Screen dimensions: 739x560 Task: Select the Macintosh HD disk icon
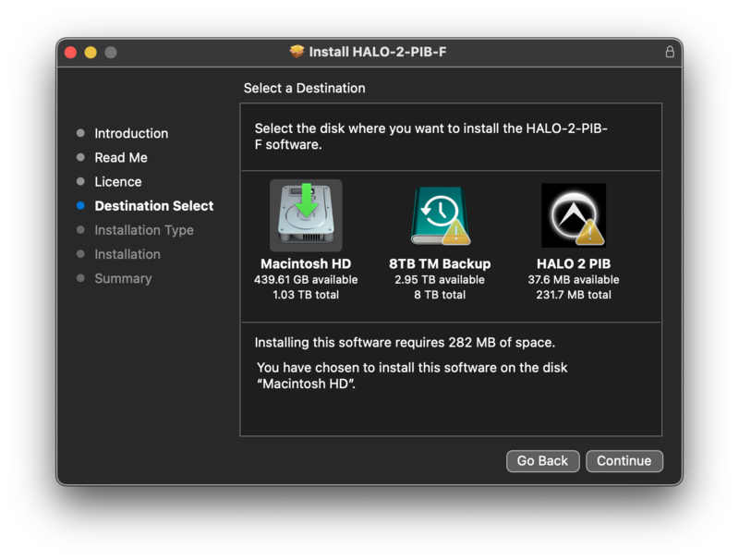pos(306,215)
